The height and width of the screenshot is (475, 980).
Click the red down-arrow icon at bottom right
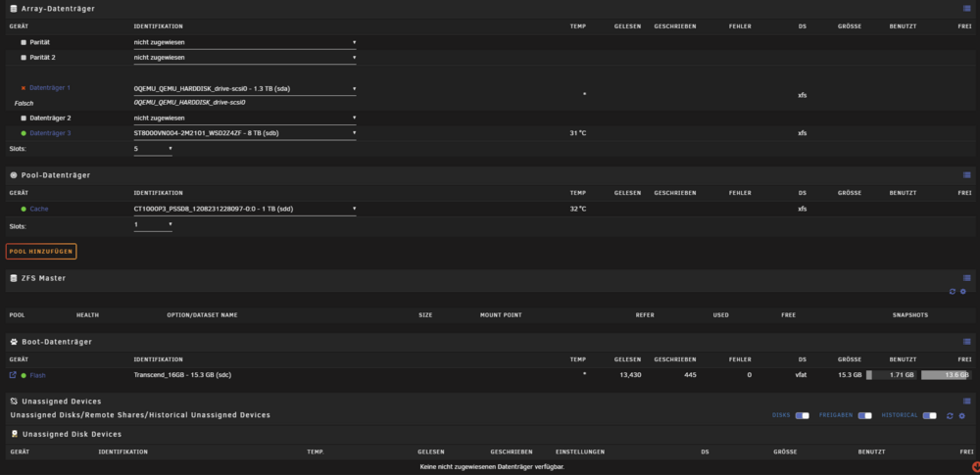(976, 467)
